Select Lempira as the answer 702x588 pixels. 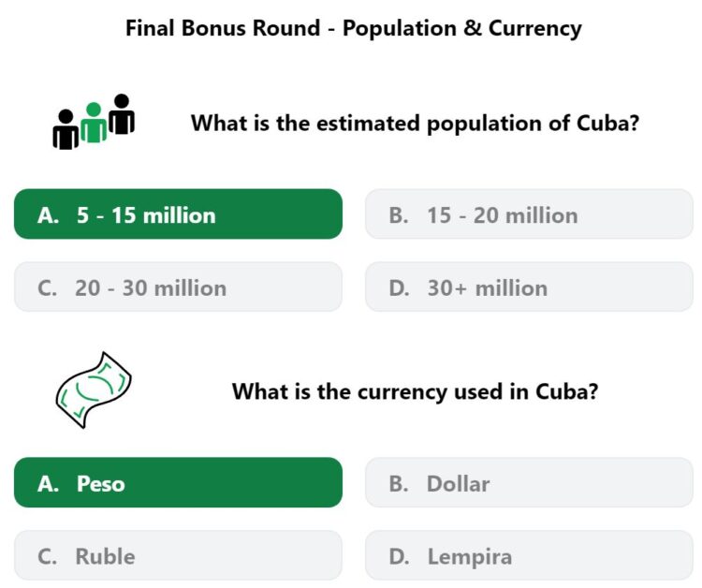(529, 555)
